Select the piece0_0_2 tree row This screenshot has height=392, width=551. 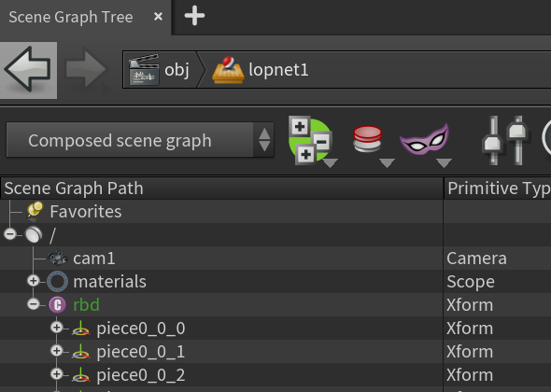(275, 375)
